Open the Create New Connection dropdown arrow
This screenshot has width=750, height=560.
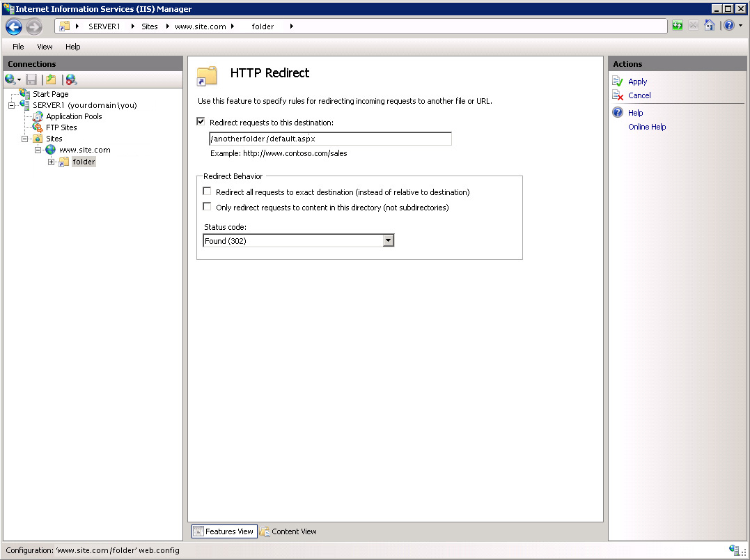coord(19,80)
